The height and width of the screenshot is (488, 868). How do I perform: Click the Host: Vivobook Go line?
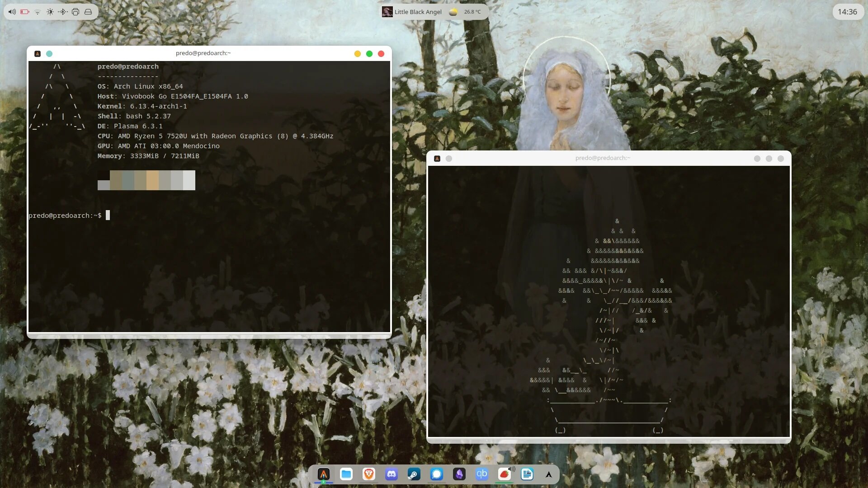pyautogui.click(x=173, y=96)
